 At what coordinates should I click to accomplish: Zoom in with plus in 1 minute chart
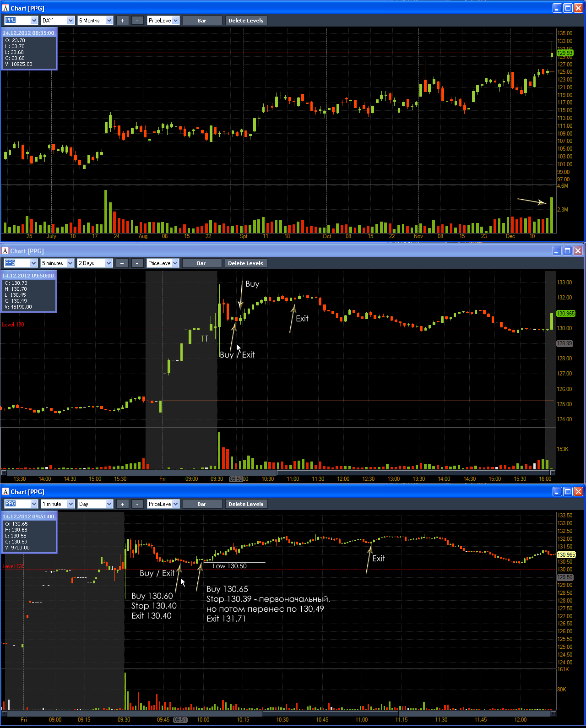[x=122, y=504]
